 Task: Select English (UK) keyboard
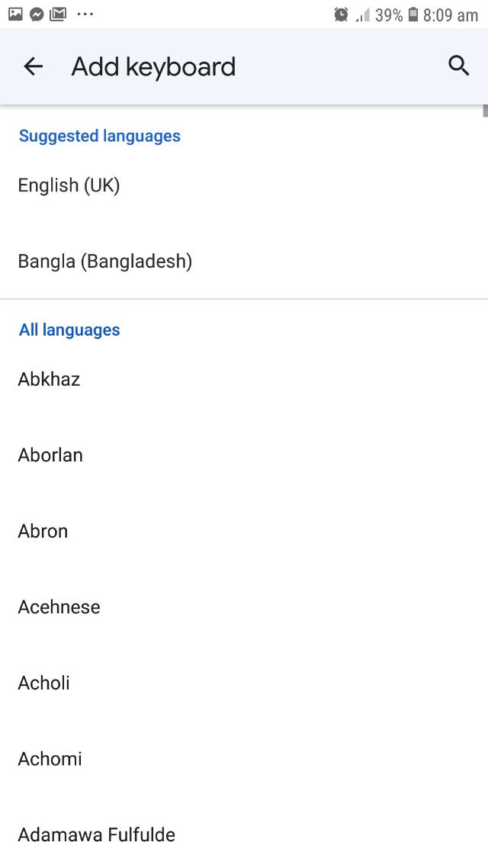(69, 185)
